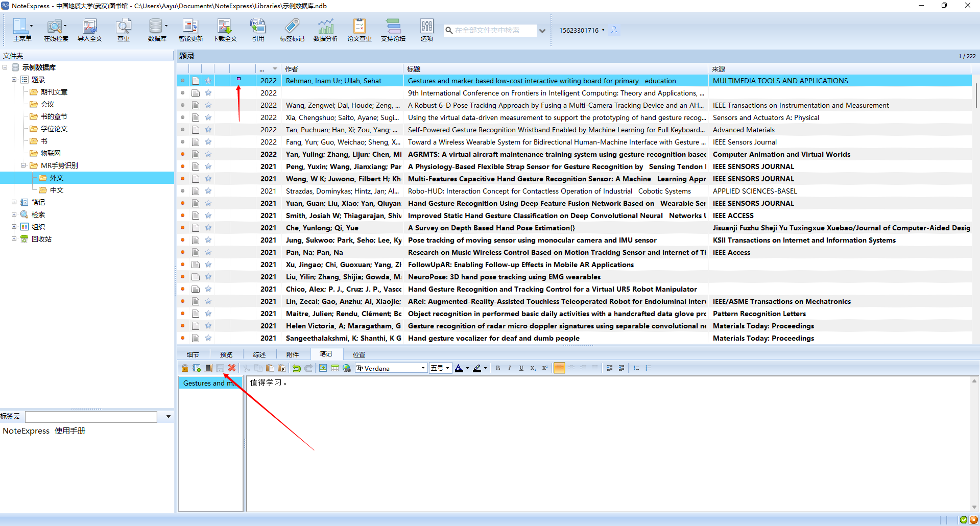980x526 pixels.
Task: Toggle the star flag on the Rehman row
Action: [208, 81]
